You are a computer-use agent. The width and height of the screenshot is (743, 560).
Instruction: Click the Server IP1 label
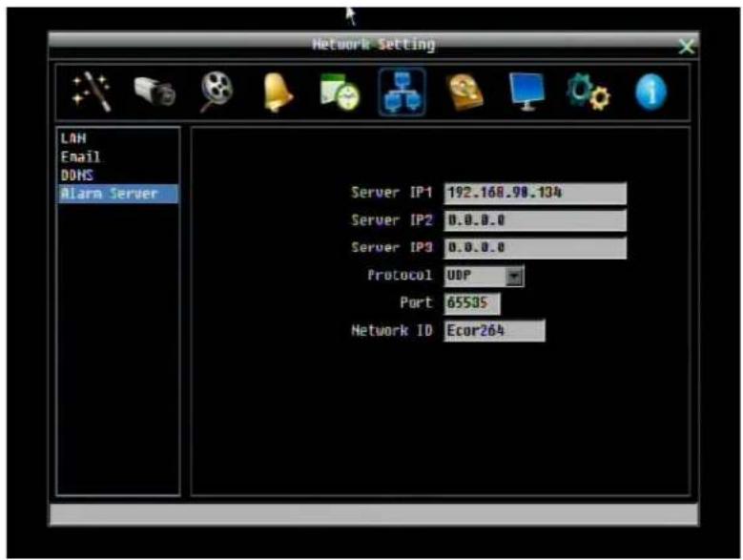391,193
